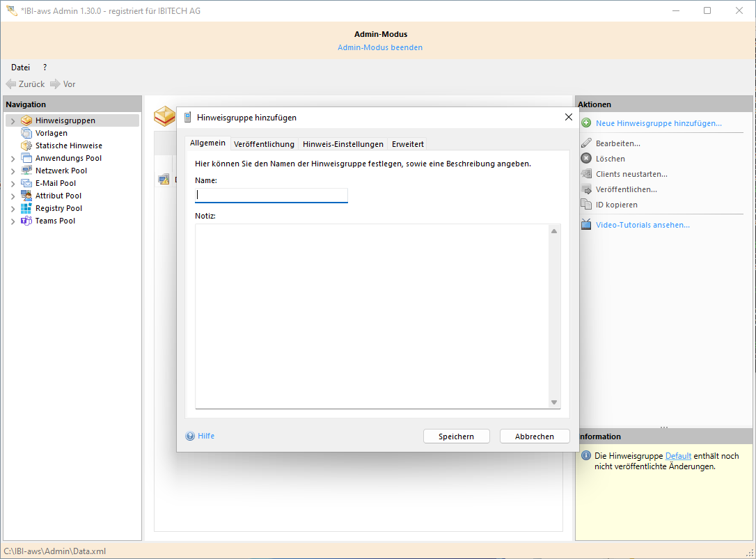Click the Netzwerk Pool icon
Viewport: 756px width, 559px height.
pos(26,171)
